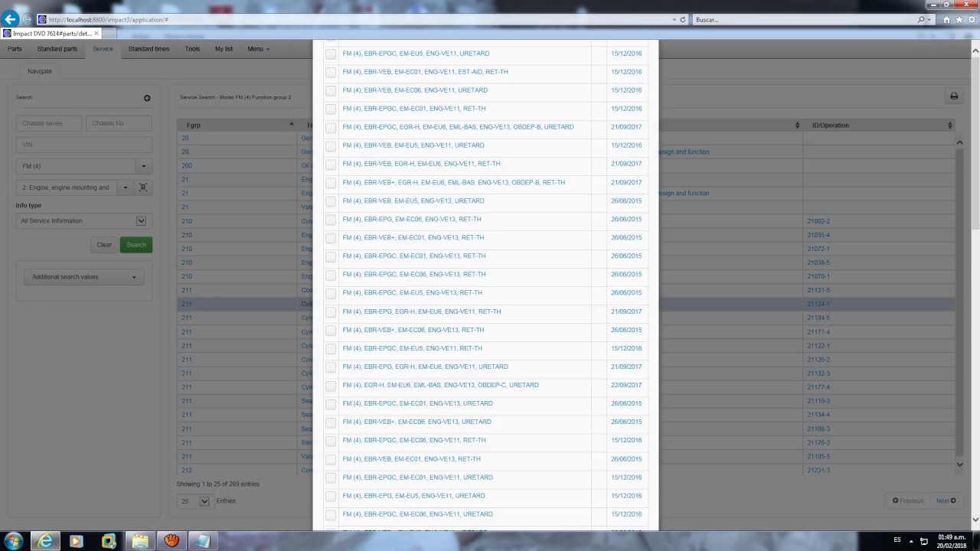Click the magnifier in the Buscar box
Image resolution: width=980 pixels, height=551 pixels.
click(921, 20)
